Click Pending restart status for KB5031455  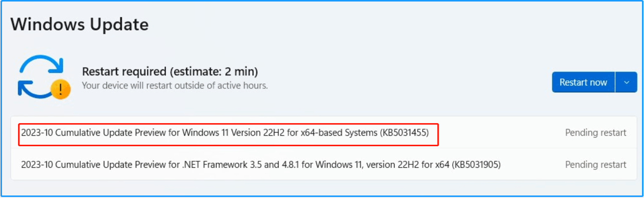596,133
